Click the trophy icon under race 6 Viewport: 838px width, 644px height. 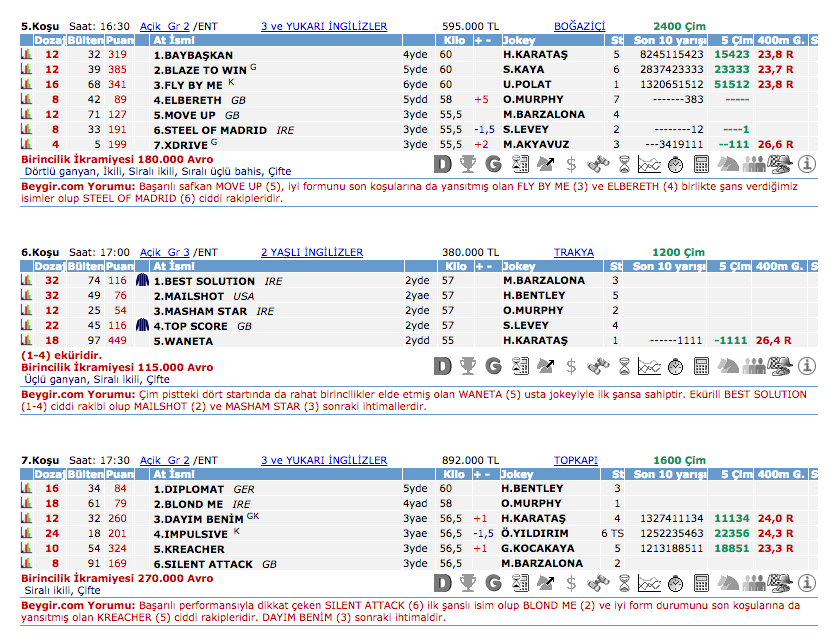[469, 367]
